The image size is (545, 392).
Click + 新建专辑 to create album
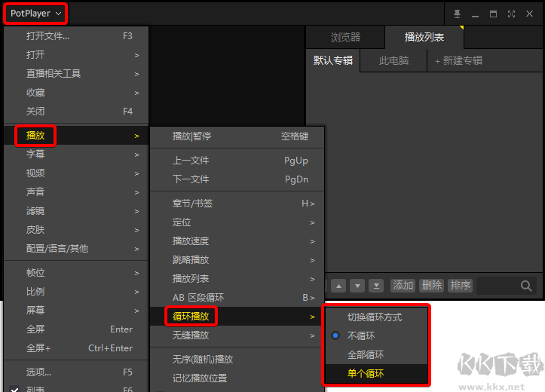[458, 61]
